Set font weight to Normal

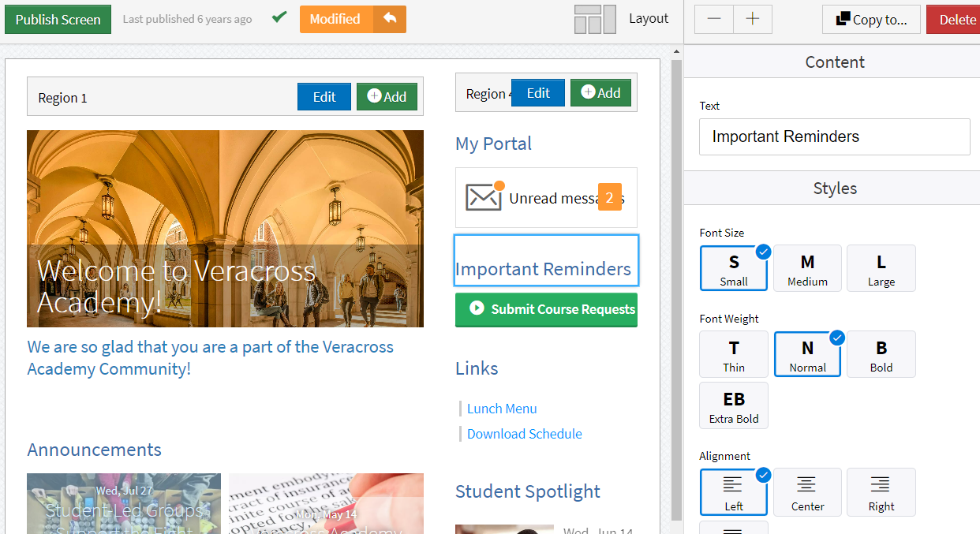807,354
